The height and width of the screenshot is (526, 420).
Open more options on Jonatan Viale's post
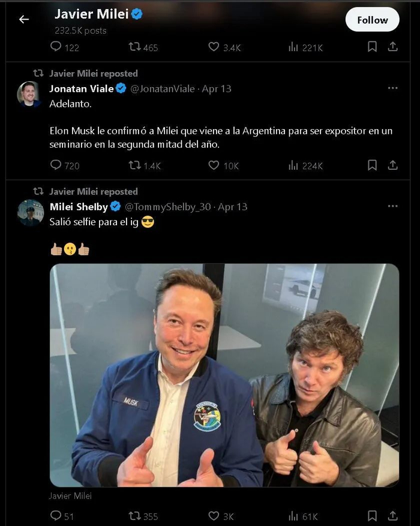pyautogui.click(x=392, y=88)
